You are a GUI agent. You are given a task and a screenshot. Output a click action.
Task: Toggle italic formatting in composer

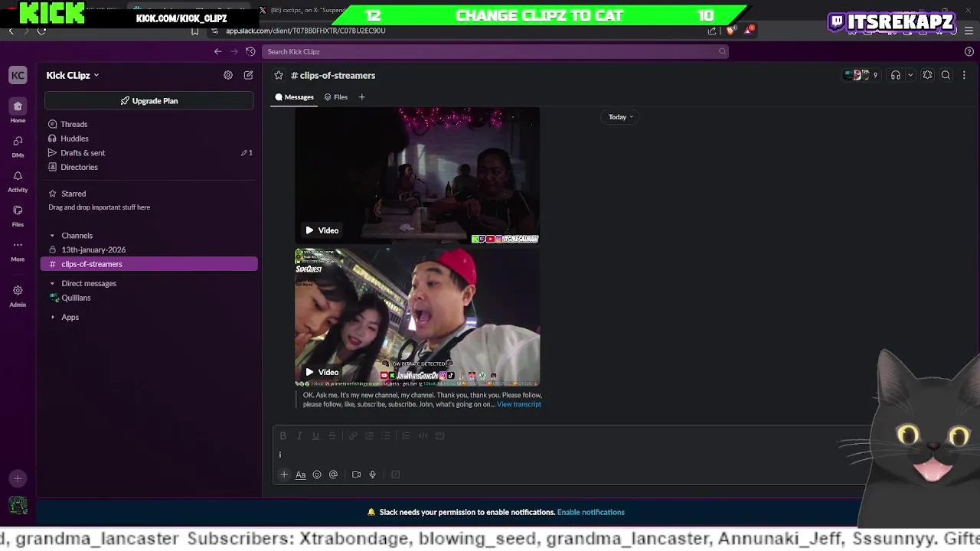tap(299, 435)
